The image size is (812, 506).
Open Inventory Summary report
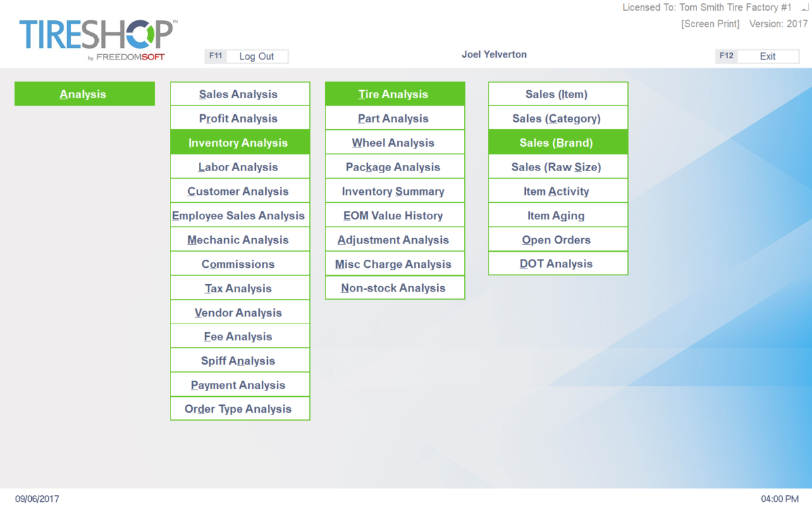point(394,191)
